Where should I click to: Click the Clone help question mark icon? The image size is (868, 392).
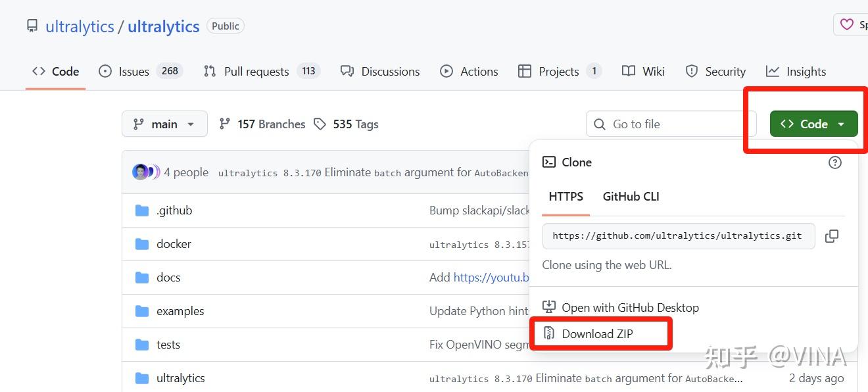pos(835,162)
